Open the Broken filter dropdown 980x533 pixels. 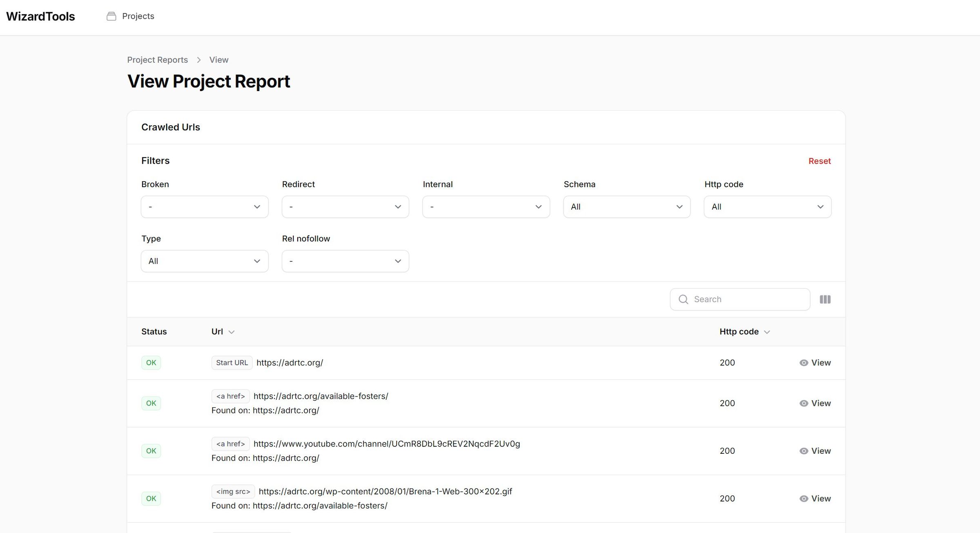[205, 207]
